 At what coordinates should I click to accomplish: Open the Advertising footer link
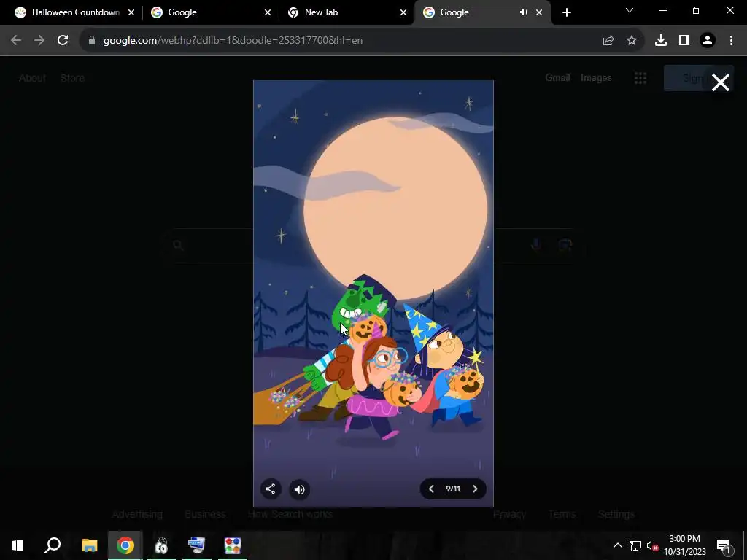[x=137, y=514]
